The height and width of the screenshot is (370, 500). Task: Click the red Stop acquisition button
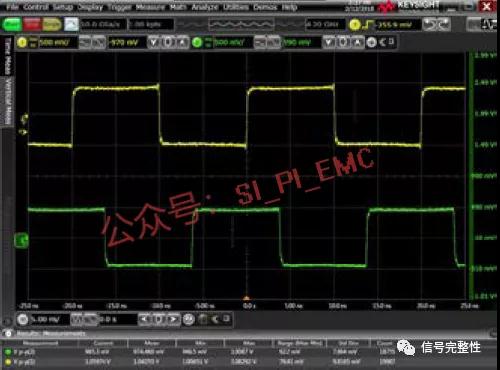tap(32, 25)
